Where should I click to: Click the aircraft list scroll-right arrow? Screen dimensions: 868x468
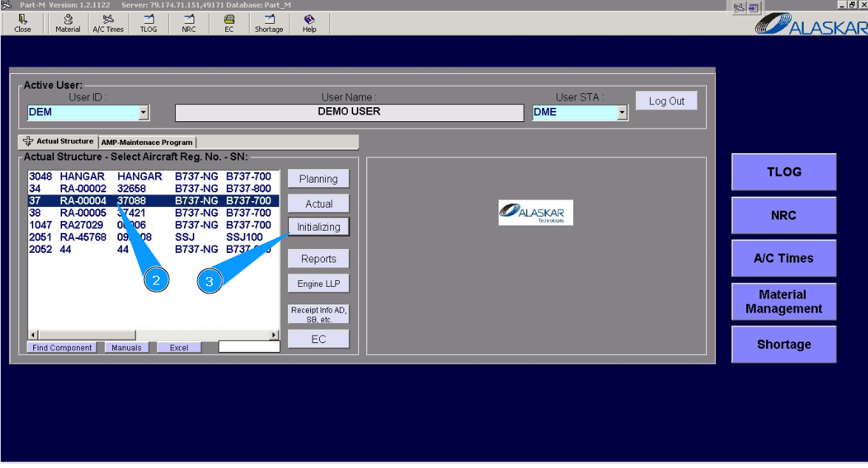tap(273, 335)
